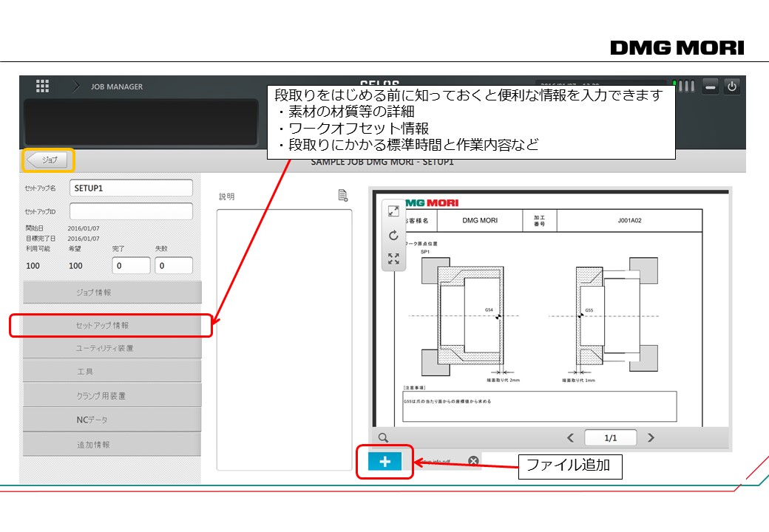Image resolution: width=769 pixels, height=532 pixels.
Task: Open the NCデータ section
Action: coord(112,420)
